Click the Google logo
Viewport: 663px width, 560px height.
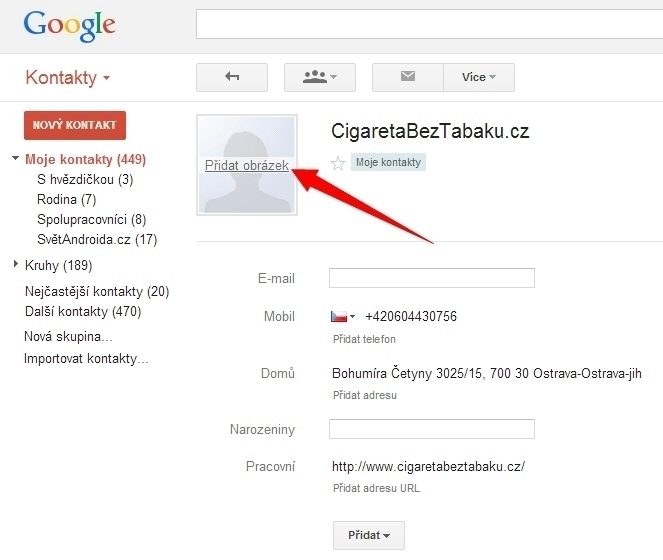70,24
